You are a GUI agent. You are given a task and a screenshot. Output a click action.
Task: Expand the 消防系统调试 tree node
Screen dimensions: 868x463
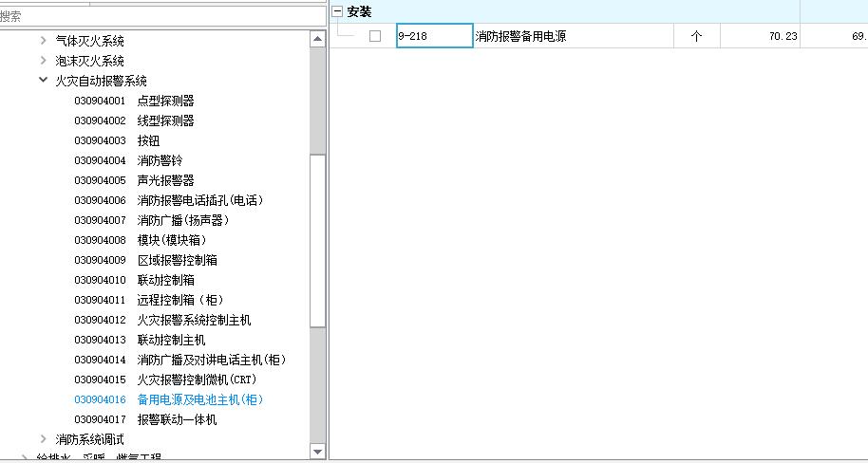tap(43, 439)
